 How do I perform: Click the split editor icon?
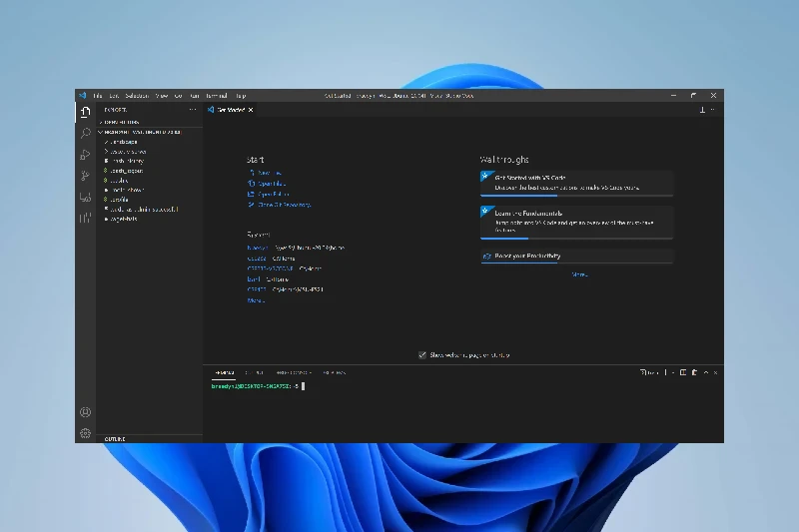702,110
